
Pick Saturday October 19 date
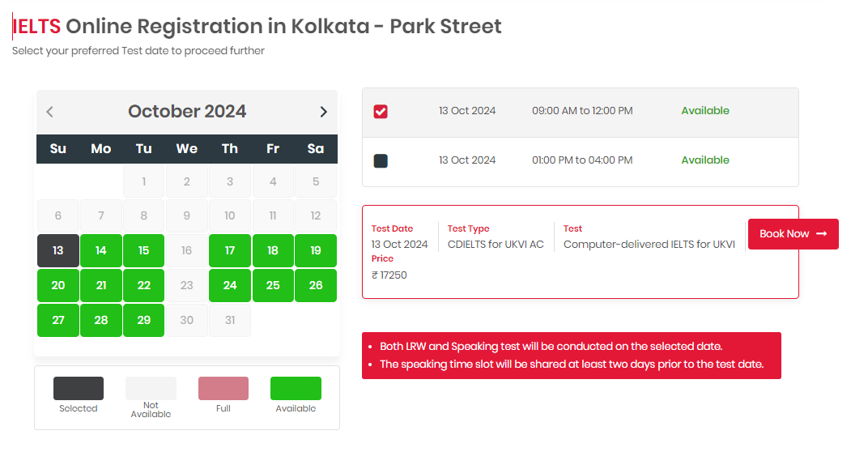(x=316, y=250)
